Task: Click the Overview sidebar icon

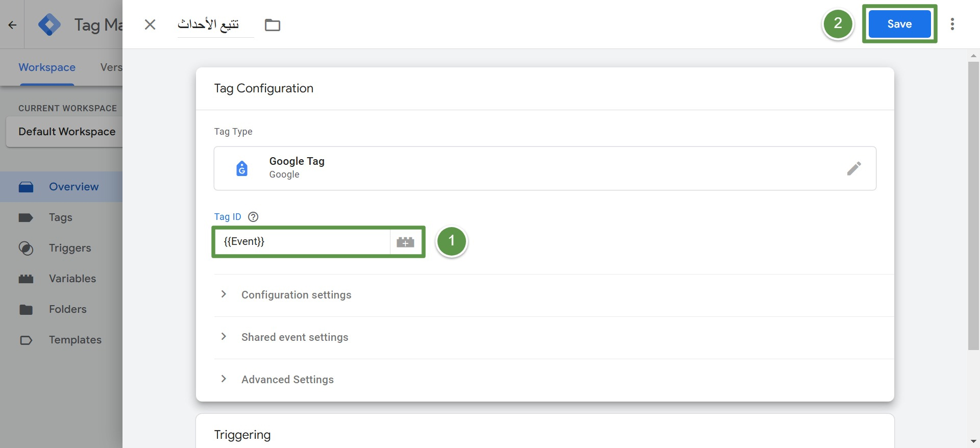Action: click(x=26, y=187)
